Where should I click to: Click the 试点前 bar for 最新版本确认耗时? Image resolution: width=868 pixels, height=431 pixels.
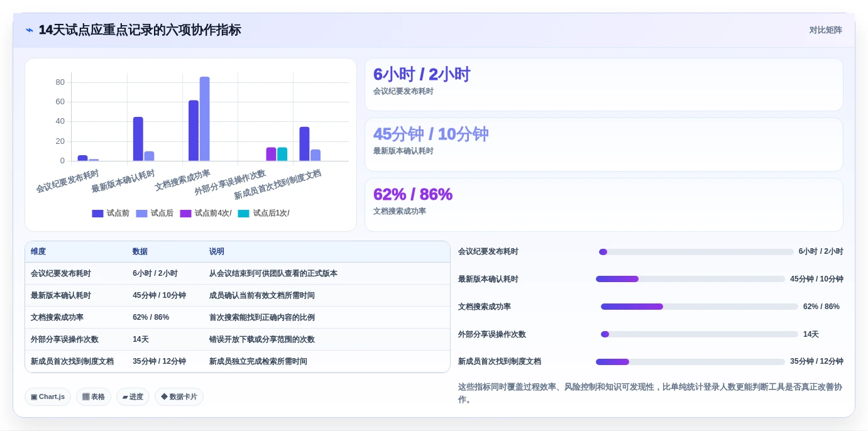tap(138, 139)
